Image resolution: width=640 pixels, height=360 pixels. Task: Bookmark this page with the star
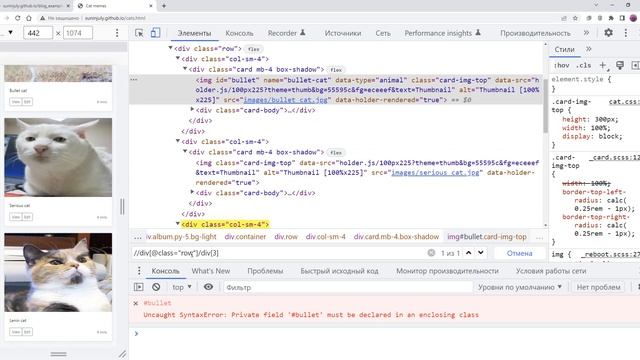(x=576, y=18)
